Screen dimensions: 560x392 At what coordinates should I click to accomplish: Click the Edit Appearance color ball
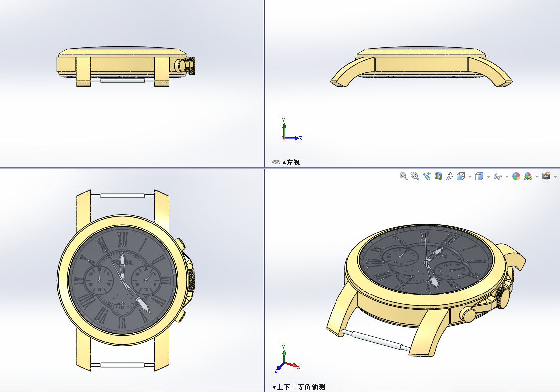pos(516,176)
